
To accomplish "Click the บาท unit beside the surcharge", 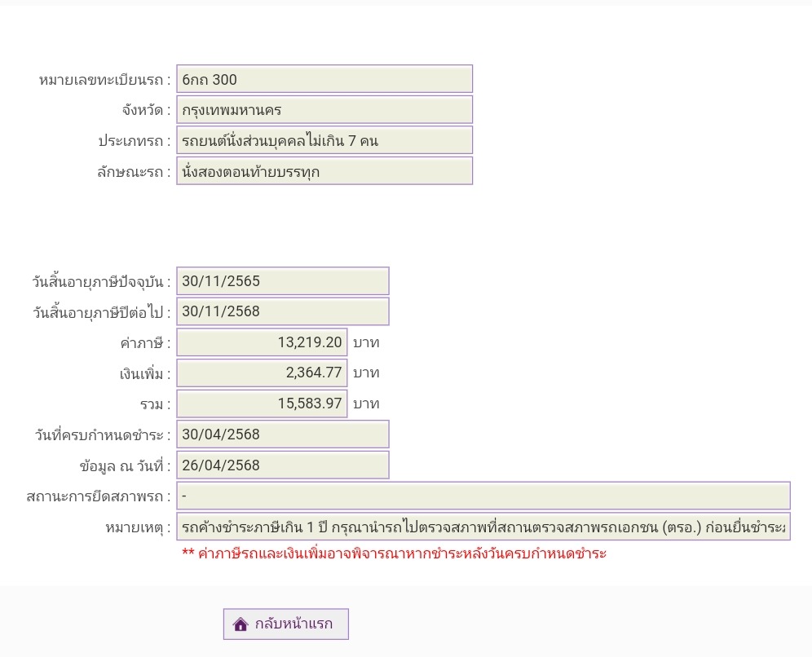I will pos(366,373).
